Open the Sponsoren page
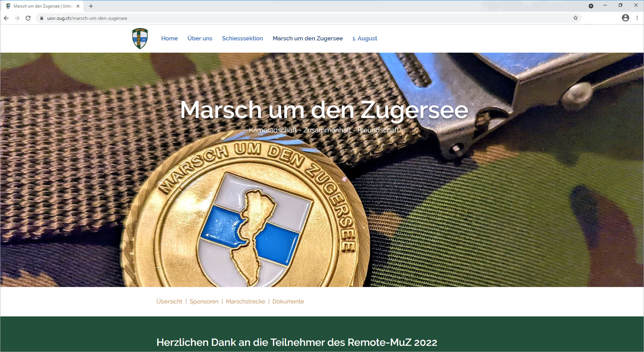The width and height of the screenshot is (644, 352). 204,301
